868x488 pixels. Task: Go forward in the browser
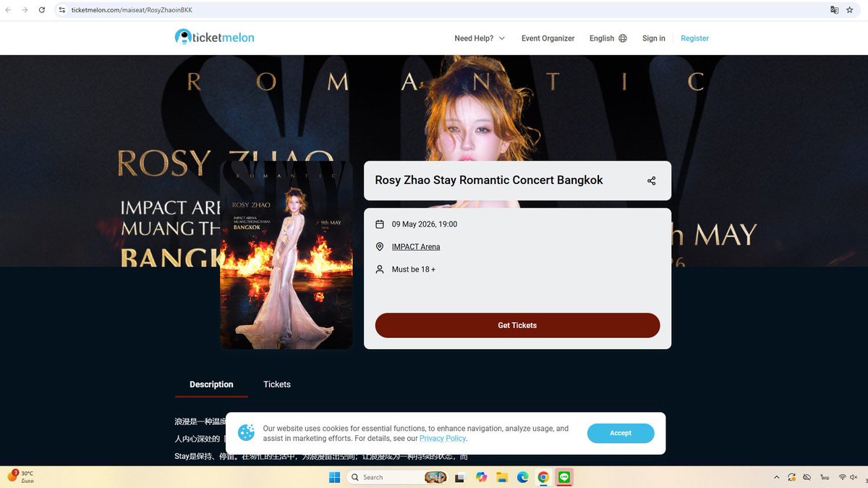point(25,10)
